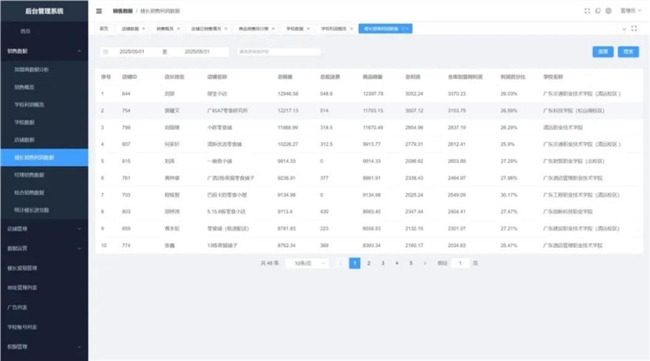Click the icon left of the gear
Image resolution: width=650 pixels, height=361 pixels.
pos(598,11)
